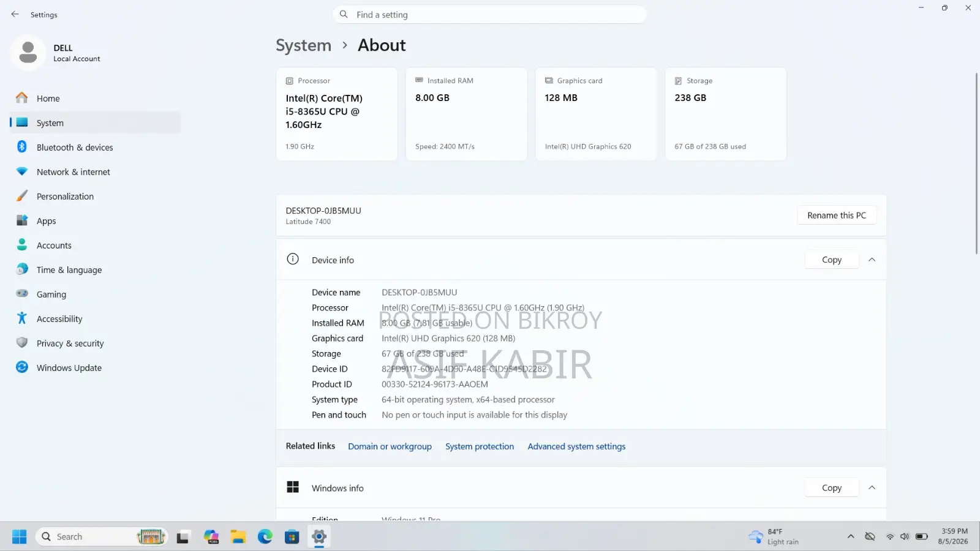Open Task View from the taskbar

pyautogui.click(x=183, y=537)
